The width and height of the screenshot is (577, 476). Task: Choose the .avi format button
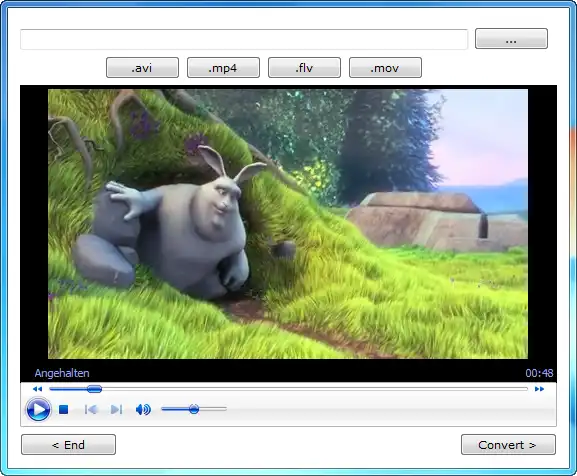142,68
